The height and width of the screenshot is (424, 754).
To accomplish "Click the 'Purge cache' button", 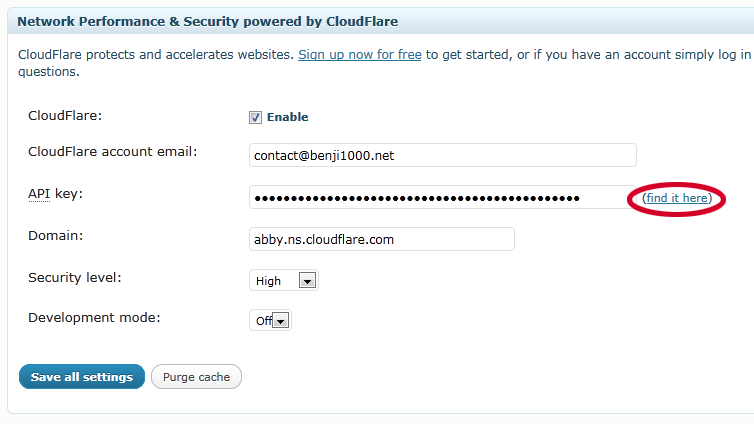I will [196, 377].
